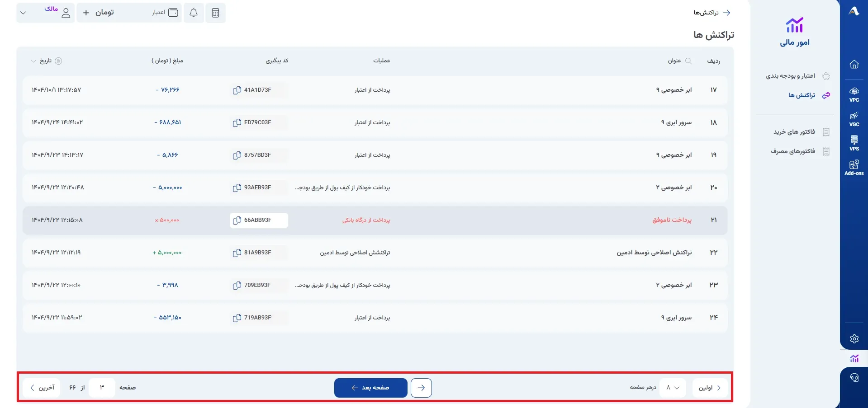Select the پرداخت ناموفق row title
Screen dimensions: 868x408
click(672, 220)
